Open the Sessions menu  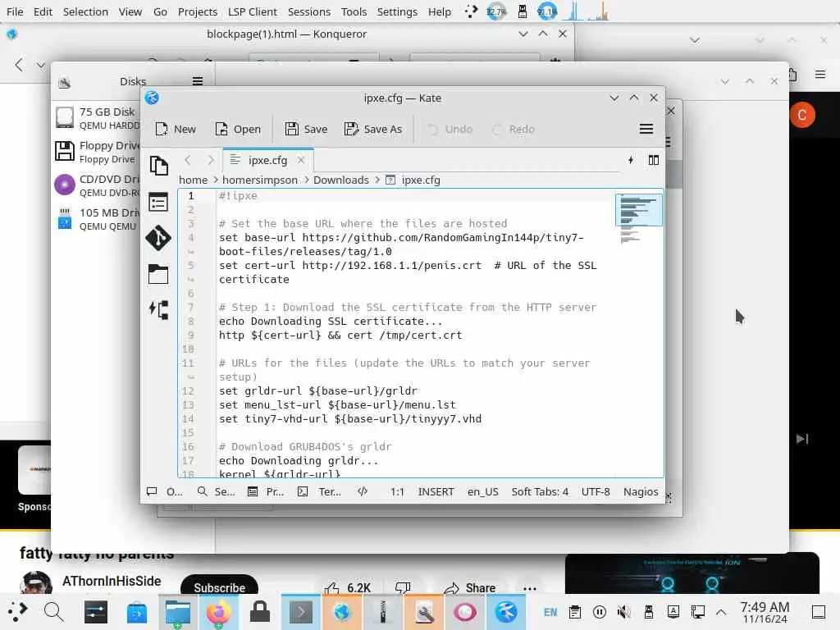309,11
